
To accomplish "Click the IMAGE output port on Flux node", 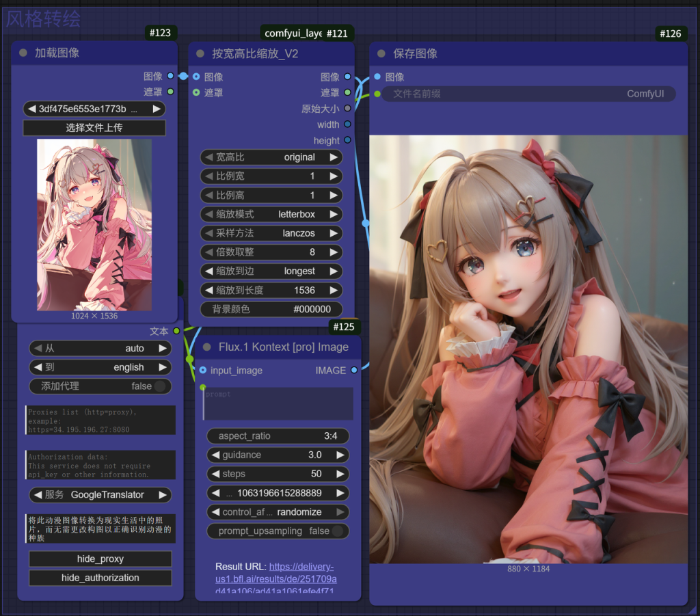I will [353, 370].
